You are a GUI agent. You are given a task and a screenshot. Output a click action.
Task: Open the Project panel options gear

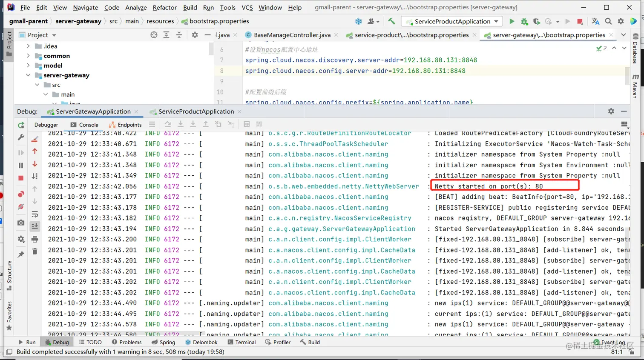[x=195, y=35]
